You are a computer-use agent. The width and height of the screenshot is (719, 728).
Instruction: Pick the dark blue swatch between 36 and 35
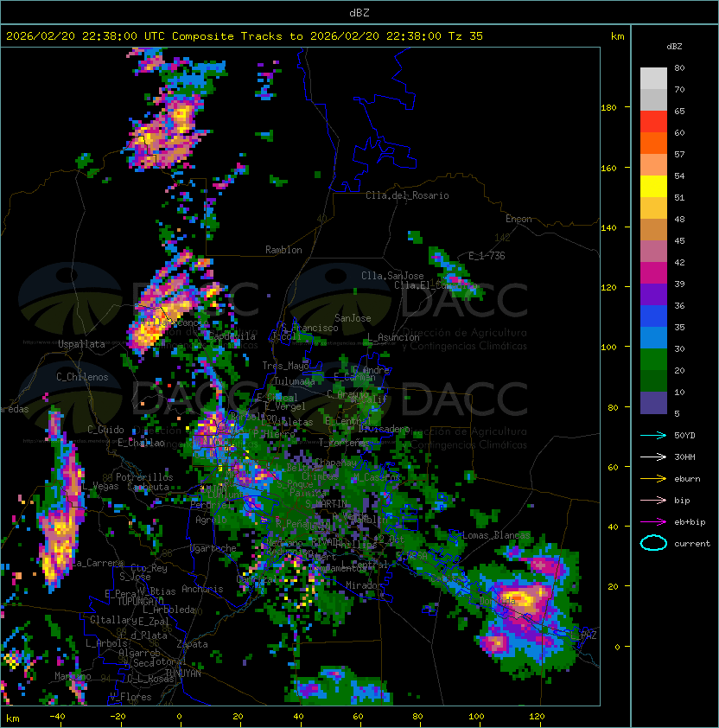click(653, 316)
